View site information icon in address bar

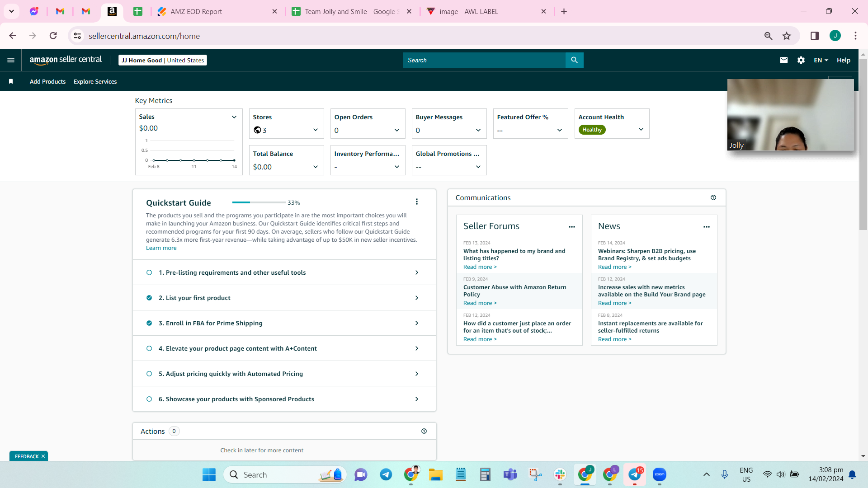pos(78,36)
